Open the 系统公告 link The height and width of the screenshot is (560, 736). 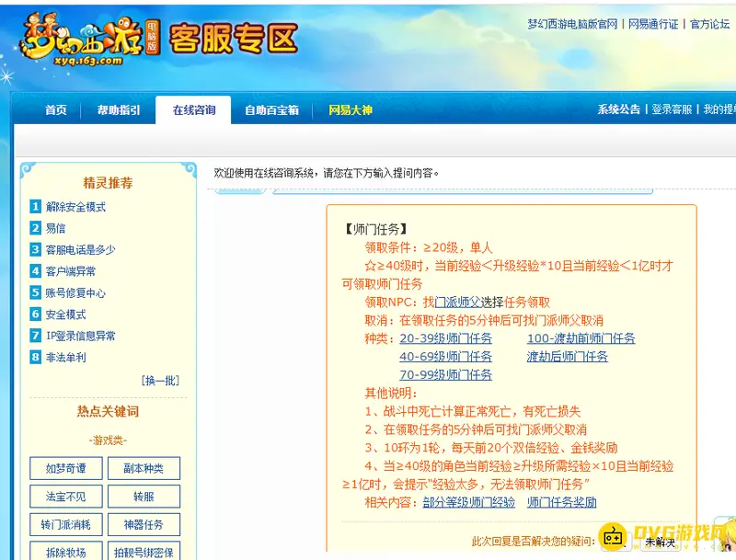618,109
